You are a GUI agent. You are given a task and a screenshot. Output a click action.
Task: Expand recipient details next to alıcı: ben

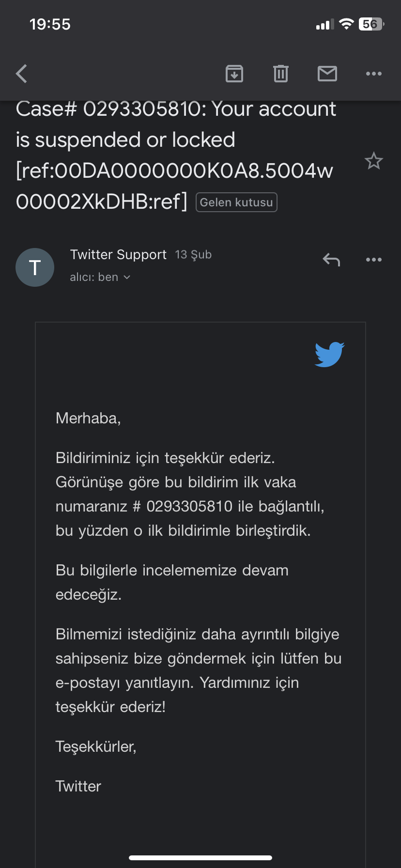click(127, 278)
